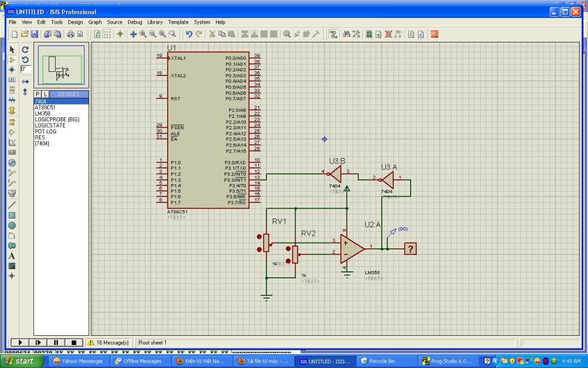Screen dimensions: 588x368
Task: Select the 2D Graphics Line tool
Action: (x=12, y=205)
